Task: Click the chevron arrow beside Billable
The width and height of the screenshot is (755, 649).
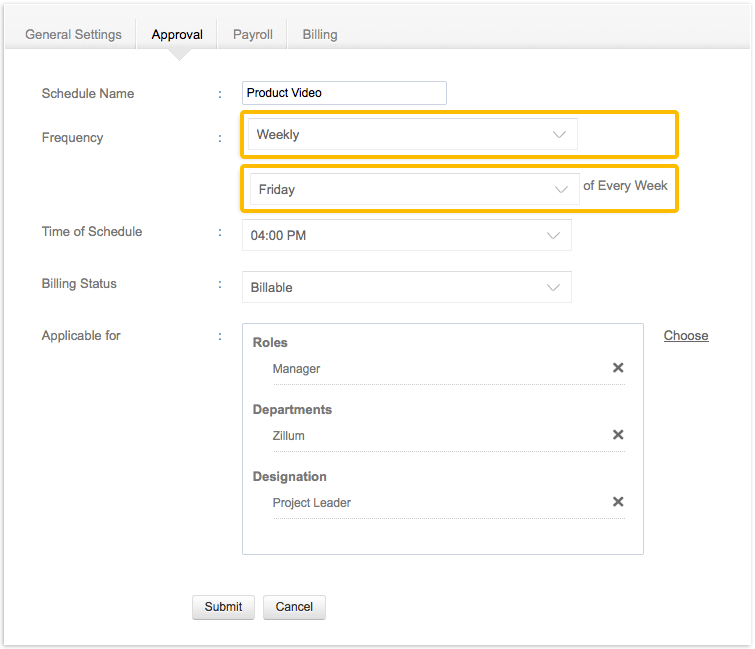Action: (x=554, y=287)
